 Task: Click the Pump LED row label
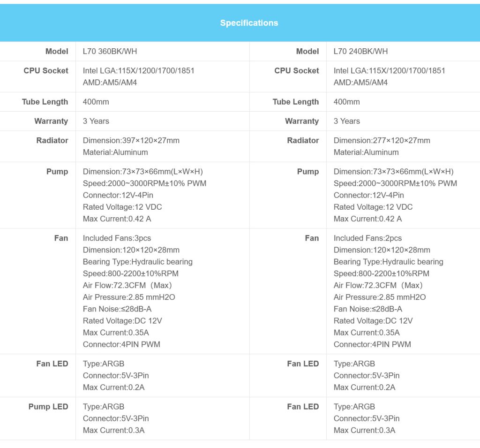(x=48, y=407)
